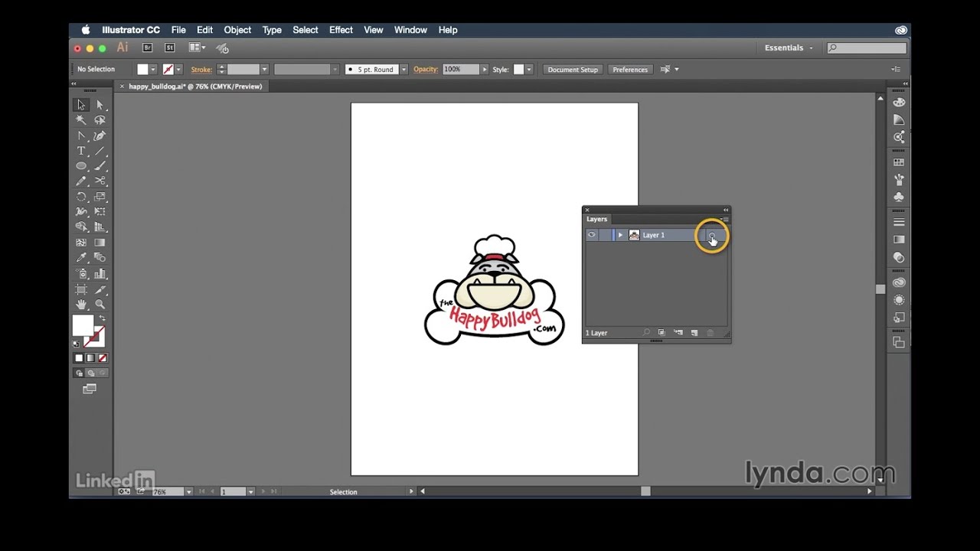Open fill color dropdown in control bar

tap(153, 70)
